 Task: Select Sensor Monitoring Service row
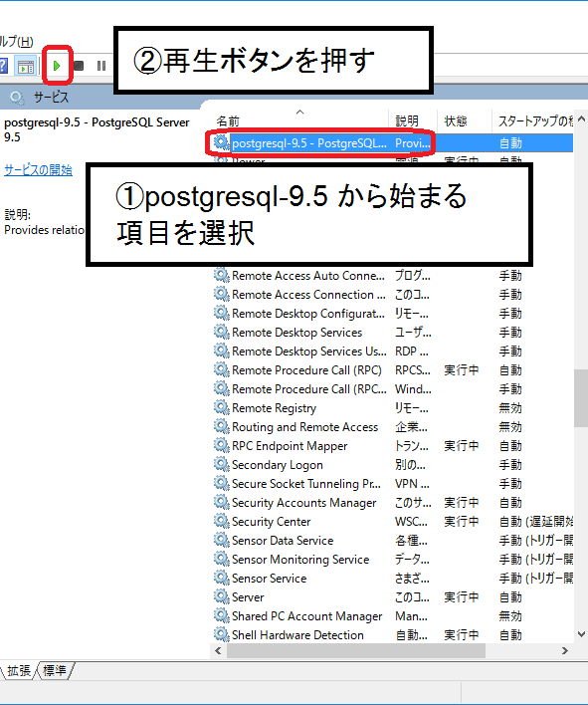click(x=393, y=559)
